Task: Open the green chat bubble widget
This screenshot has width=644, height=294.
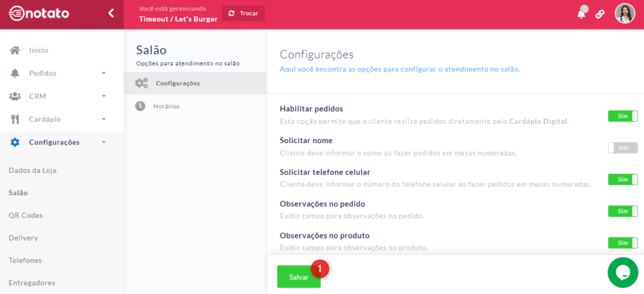Action: pyautogui.click(x=623, y=272)
